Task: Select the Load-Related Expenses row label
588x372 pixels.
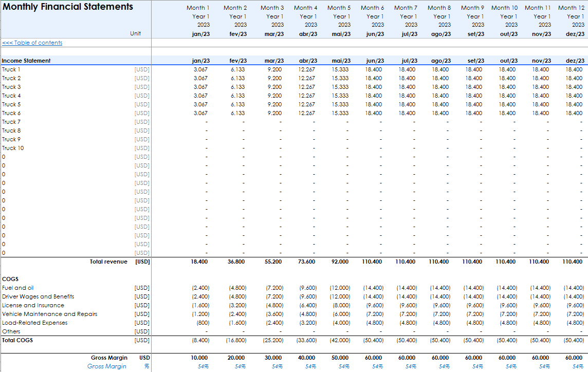Action: 34,323
